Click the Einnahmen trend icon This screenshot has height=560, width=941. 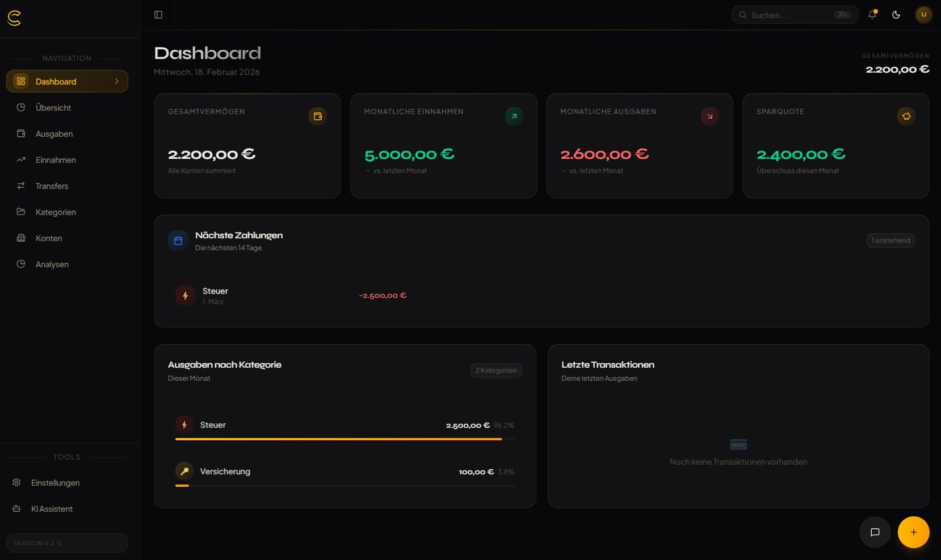point(21,159)
